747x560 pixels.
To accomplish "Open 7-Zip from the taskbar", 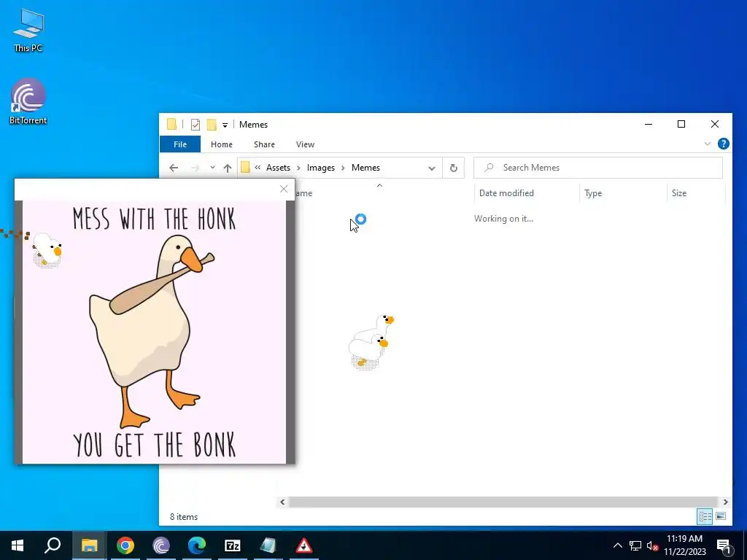I will coord(233,545).
